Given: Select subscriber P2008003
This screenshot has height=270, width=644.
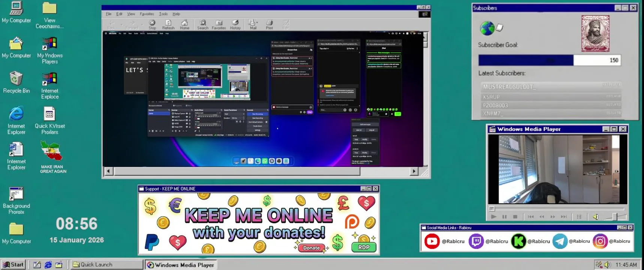Looking at the screenshot, I should tap(551, 105).
